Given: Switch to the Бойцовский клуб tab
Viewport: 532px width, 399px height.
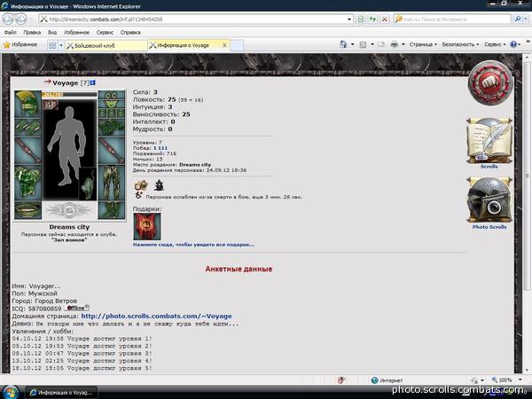Looking at the screenshot, I should click(106, 45).
